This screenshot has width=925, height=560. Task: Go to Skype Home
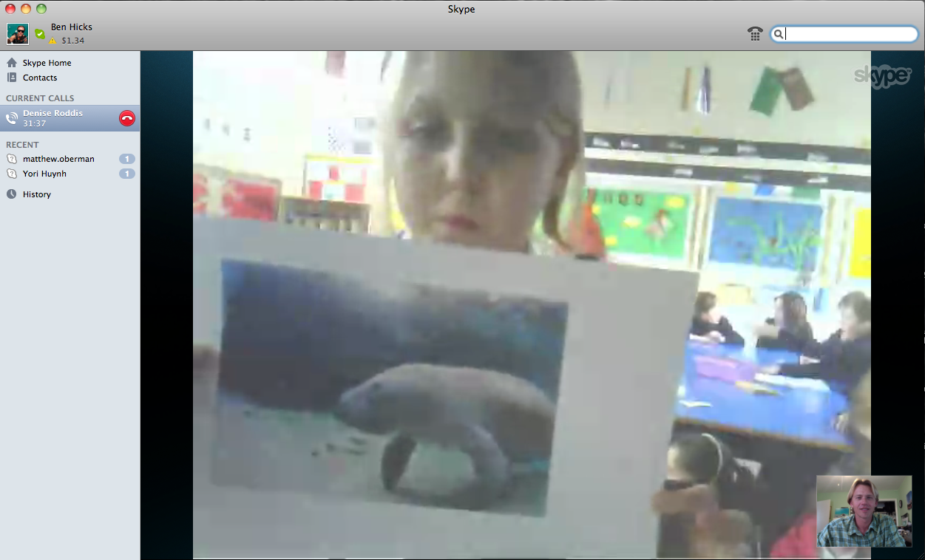tap(47, 63)
